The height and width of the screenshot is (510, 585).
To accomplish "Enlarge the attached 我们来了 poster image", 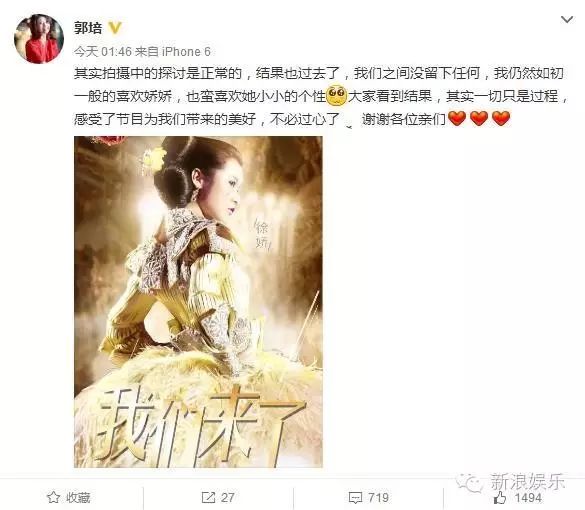I will point(198,302).
